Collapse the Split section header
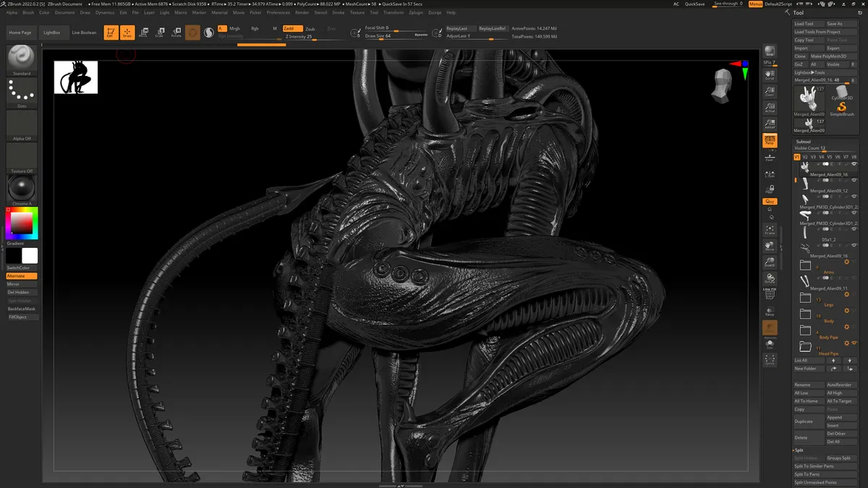This screenshot has height=488, width=868. click(799, 450)
